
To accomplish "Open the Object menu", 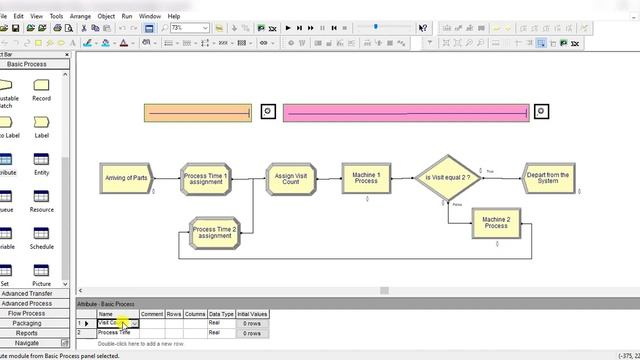I will (106, 16).
